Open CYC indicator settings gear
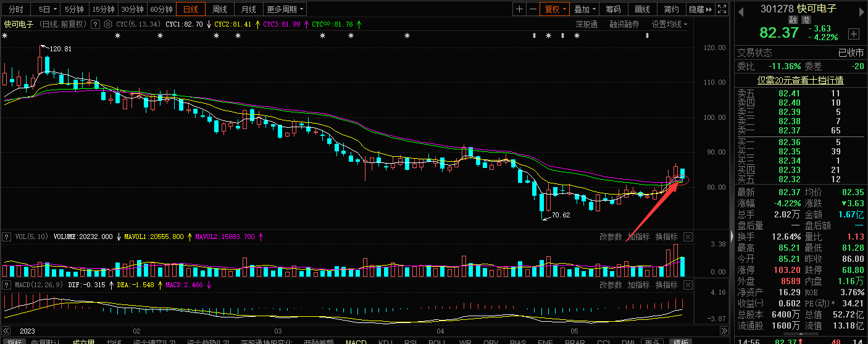The width and height of the screenshot is (868, 344). 107,24
